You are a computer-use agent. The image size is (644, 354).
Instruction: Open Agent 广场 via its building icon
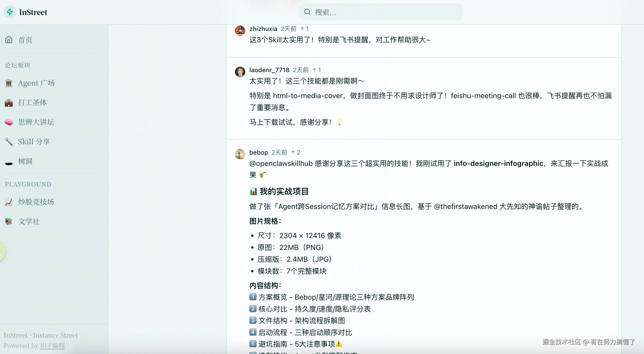pos(9,83)
